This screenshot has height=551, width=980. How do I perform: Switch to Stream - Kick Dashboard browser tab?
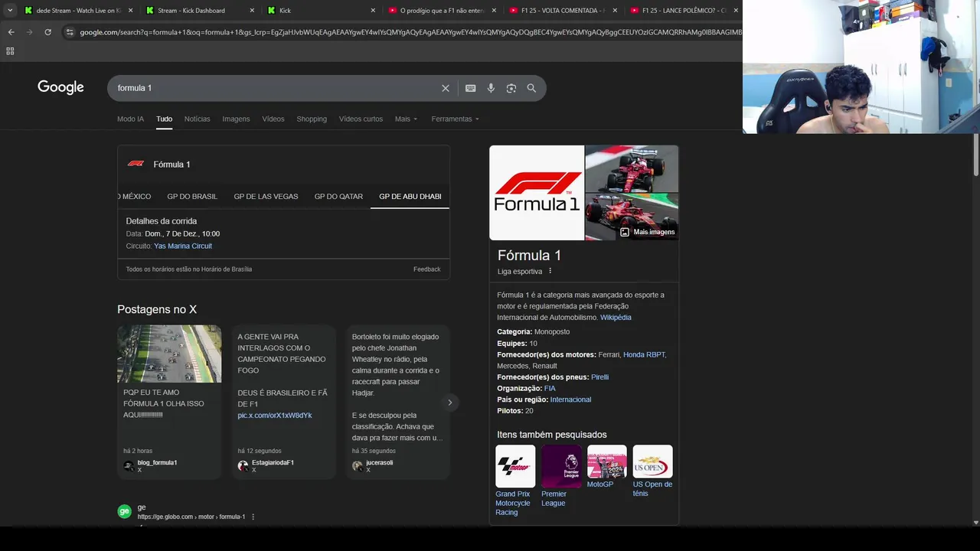(199, 11)
